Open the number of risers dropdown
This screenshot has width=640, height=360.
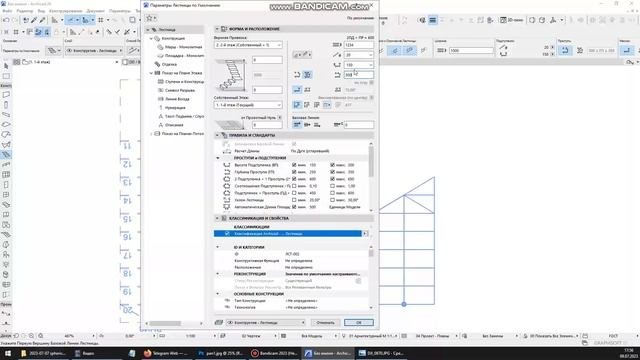pos(358,55)
